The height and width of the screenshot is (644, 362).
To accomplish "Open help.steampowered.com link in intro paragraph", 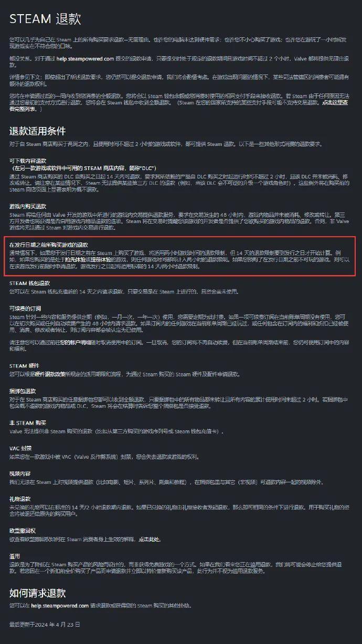I will (83, 59).
